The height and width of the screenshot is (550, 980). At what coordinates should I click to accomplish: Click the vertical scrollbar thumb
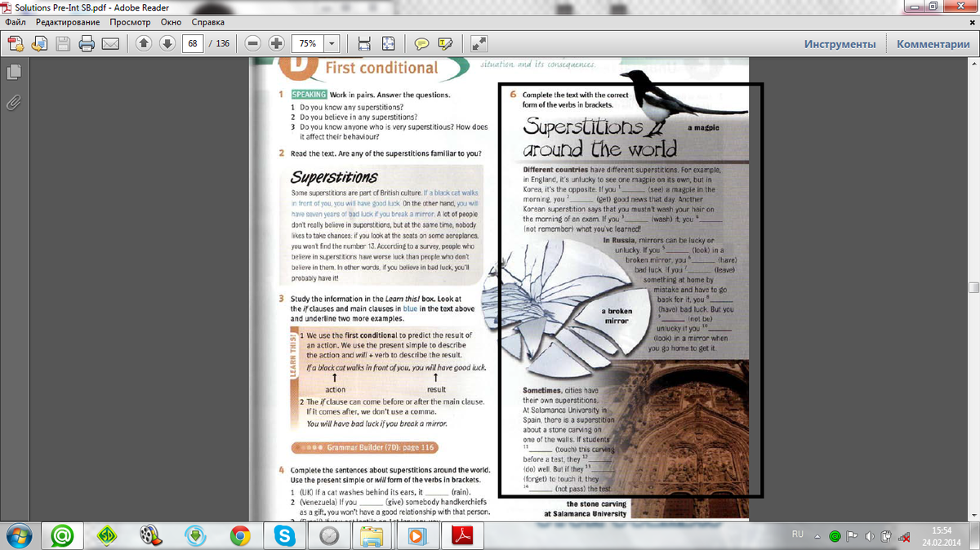point(973,288)
